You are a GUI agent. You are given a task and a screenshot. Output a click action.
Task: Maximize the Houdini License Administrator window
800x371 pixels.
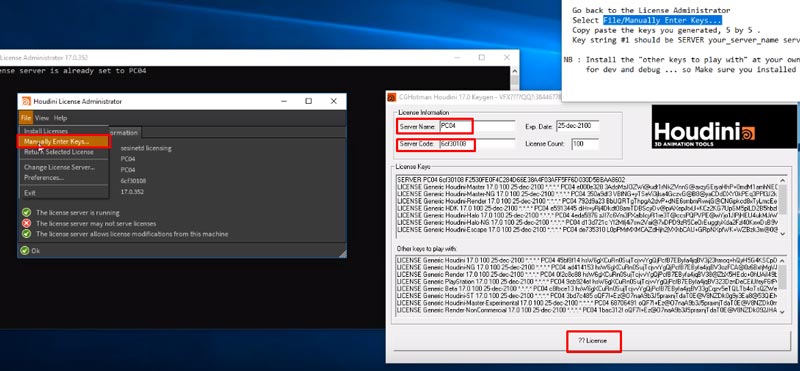click(309, 101)
